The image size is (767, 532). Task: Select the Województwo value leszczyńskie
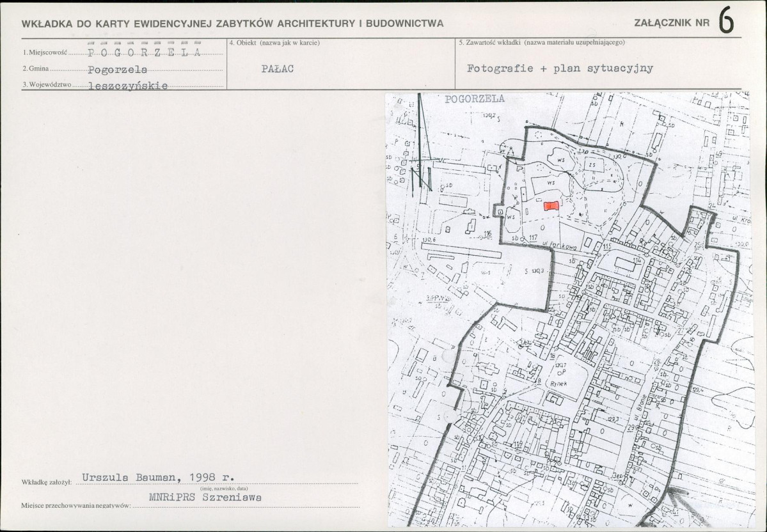tap(128, 86)
